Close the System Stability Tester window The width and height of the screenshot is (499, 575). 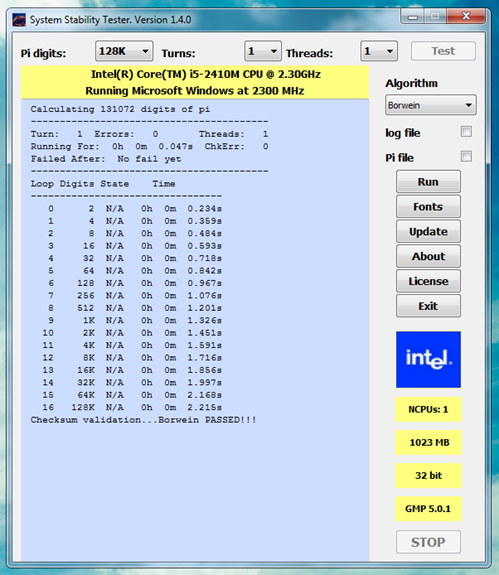466,17
